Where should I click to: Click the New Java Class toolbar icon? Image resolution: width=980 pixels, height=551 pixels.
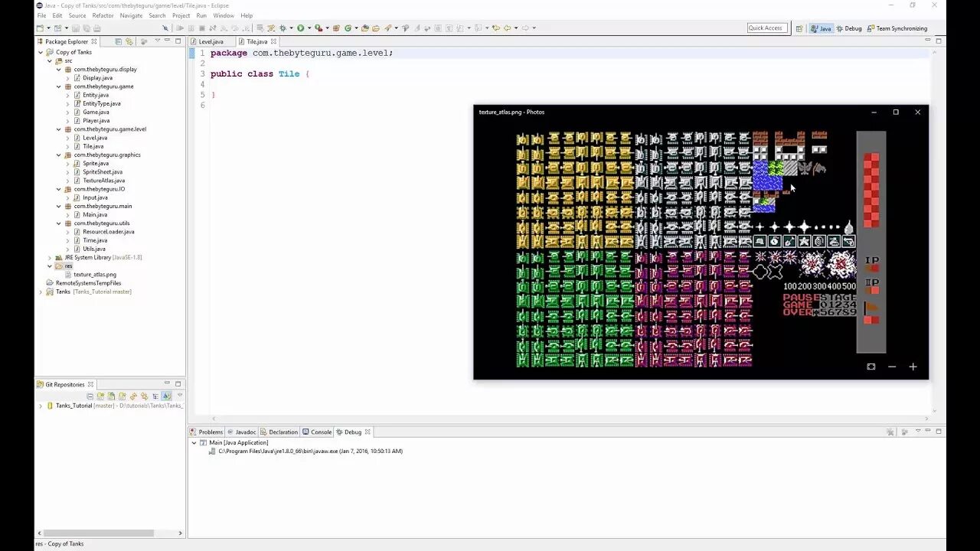[x=347, y=28]
